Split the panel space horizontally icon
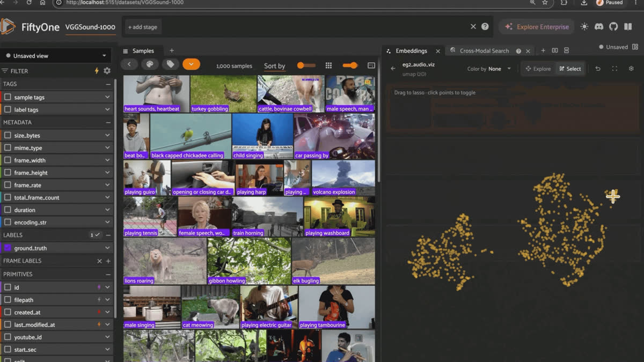The height and width of the screenshot is (362, 644). tap(555, 50)
